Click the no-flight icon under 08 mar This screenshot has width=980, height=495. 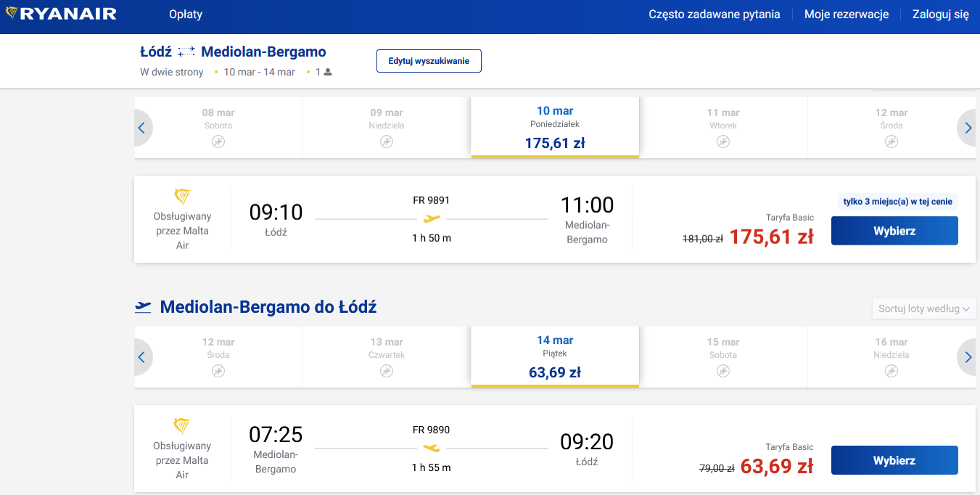point(218,142)
